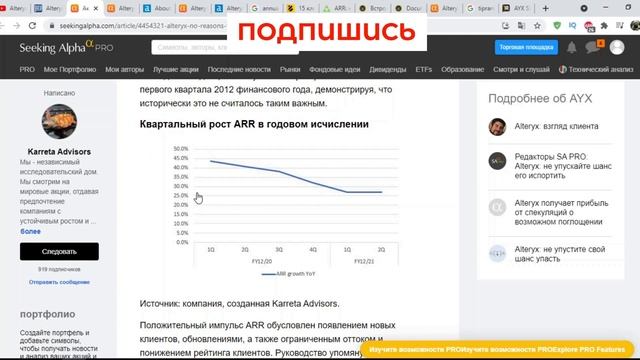Open the user profile avatar icon
Screen dimensions: 640x360
[617, 47]
